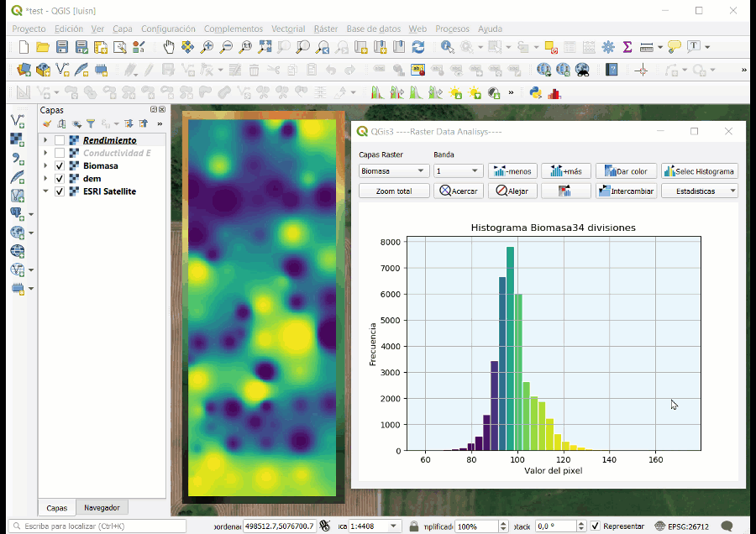Open the Estadisticas dropdown

700,191
